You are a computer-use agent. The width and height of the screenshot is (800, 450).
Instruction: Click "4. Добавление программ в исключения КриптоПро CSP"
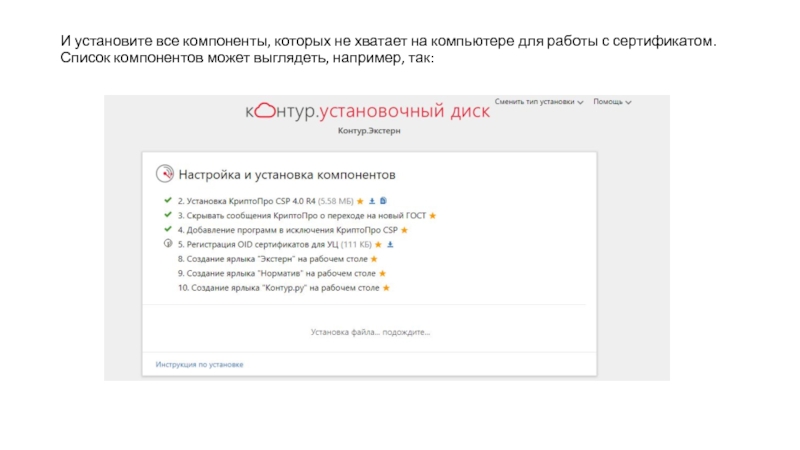tap(287, 230)
